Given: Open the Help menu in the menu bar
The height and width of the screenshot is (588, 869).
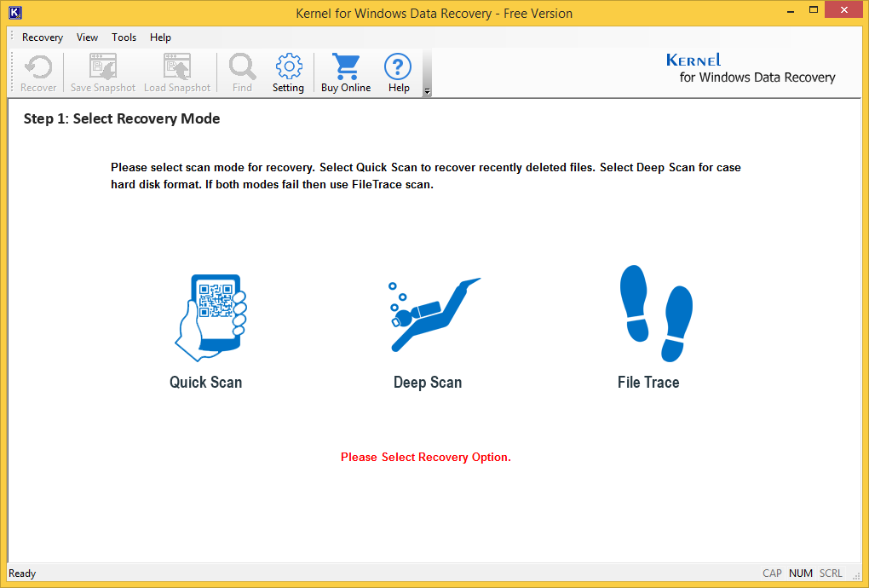Looking at the screenshot, I should click(x=160, y=37).
